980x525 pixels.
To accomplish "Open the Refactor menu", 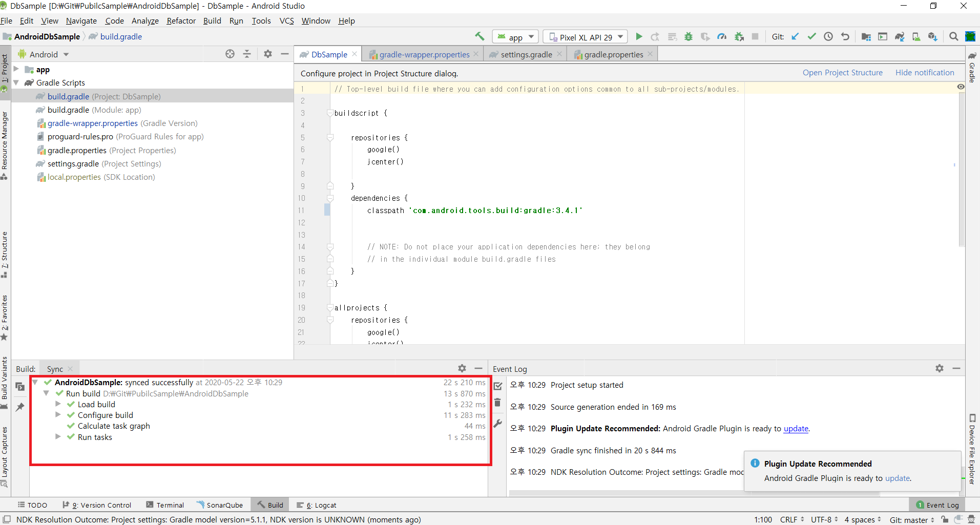I will click(181, 20).
